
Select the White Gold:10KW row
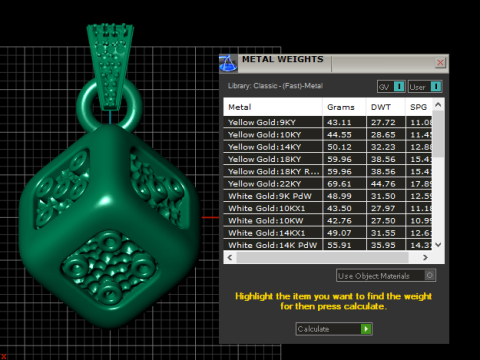click(328, 221)
